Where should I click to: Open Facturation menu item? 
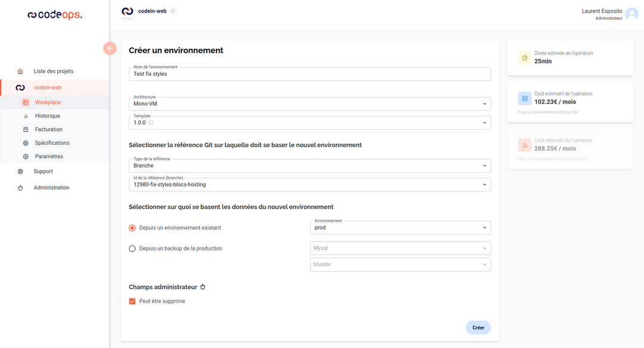pos(48,129)
